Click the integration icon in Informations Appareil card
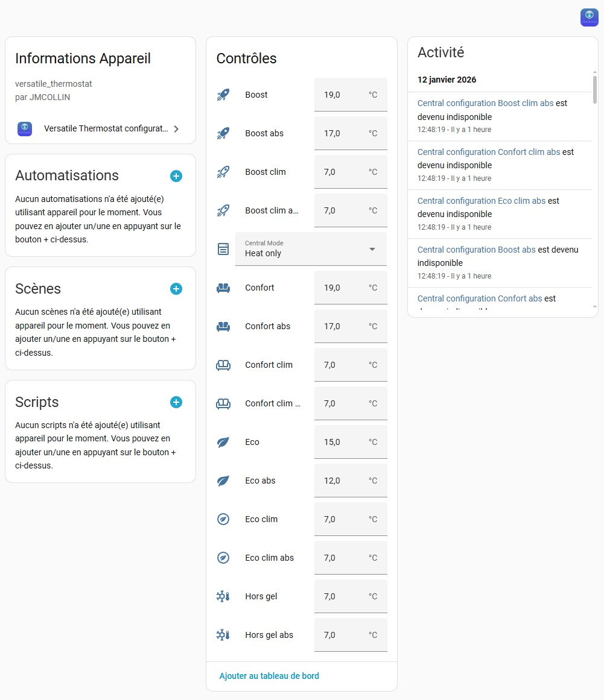604x700 pixels. pos(25,128)
